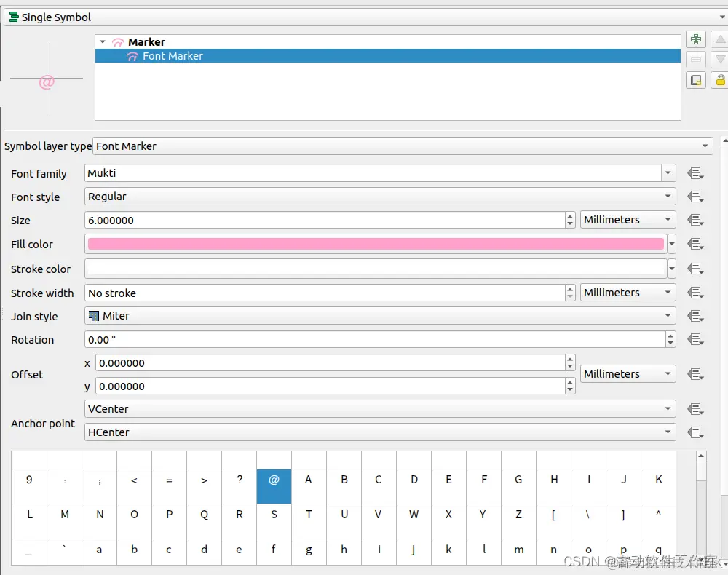This screenshot has width=728, height=575.
Task: Pick lowercase g in the character grid
Action: pyautogui.click(x=309, y=552)
